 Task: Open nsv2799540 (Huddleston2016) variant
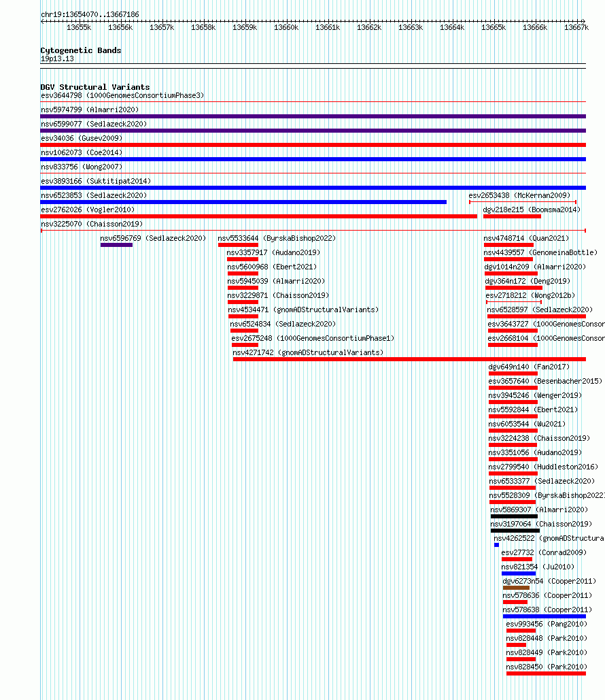click(x=543, y=467)
